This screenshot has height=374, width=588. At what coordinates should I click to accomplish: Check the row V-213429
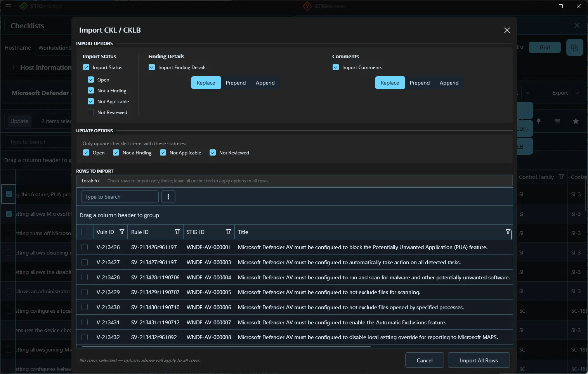click(85, 292)
